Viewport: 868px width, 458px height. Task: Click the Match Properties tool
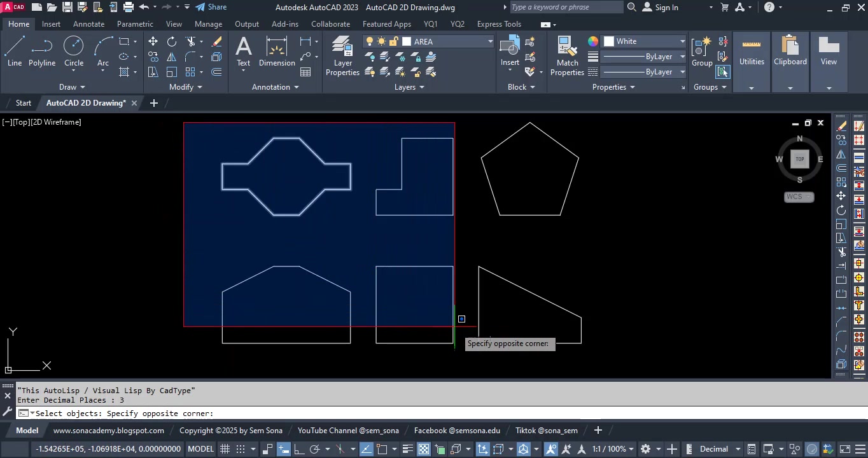click(567, 56)
